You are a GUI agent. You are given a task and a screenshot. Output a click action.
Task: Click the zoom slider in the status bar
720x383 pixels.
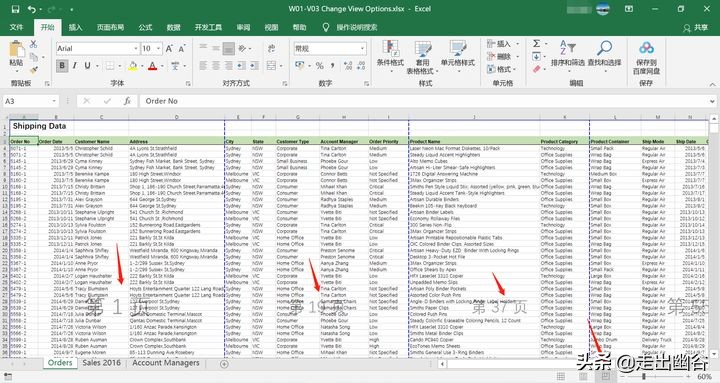644,377
